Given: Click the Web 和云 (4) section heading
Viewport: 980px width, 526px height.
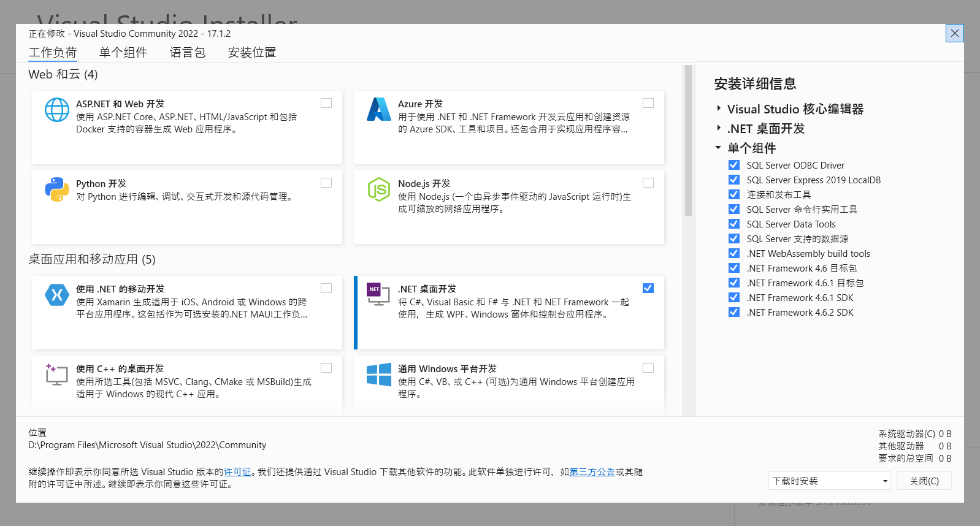Looking at the screenshot, I should [63, 74].
